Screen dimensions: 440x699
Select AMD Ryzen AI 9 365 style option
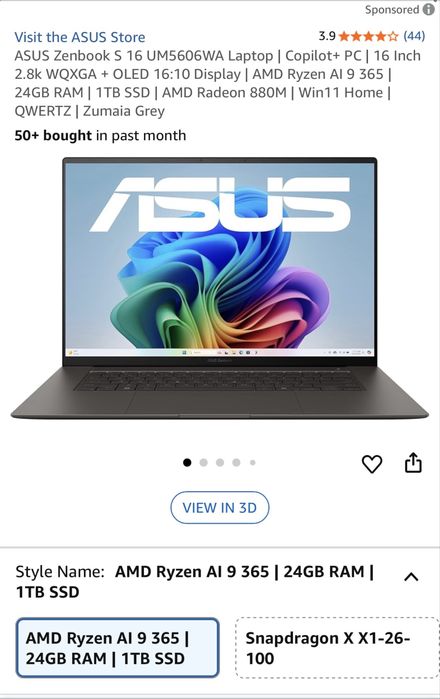click(x=118, y=648)
